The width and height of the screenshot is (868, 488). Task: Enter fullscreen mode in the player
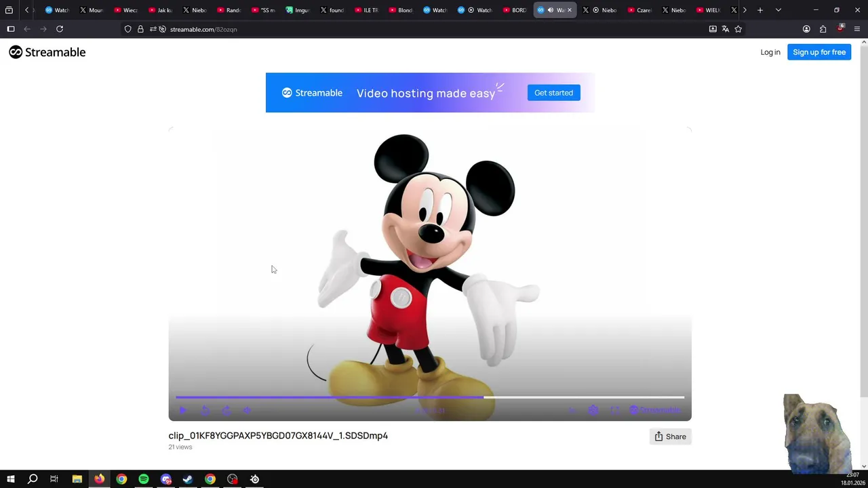pos(615,410)
